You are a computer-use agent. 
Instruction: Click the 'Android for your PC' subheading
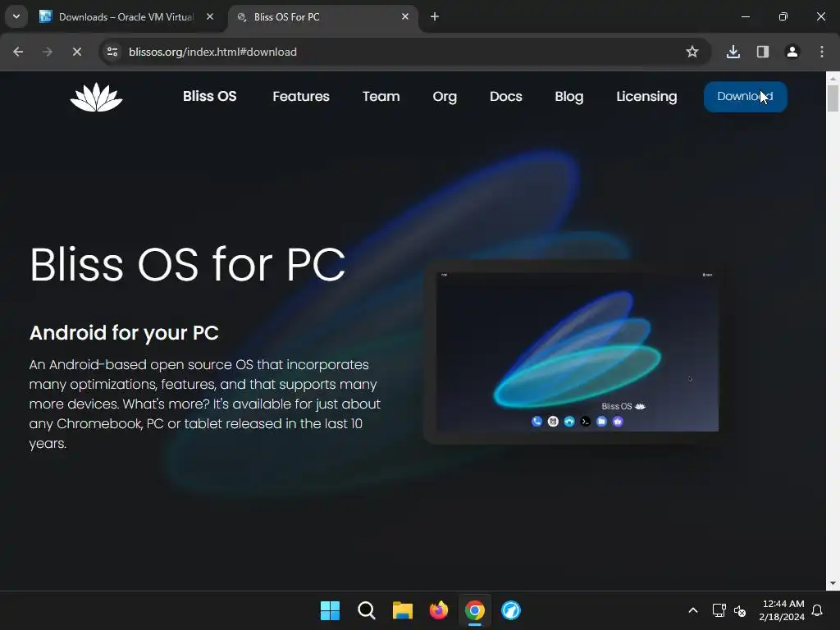click(x=124, y=333)
